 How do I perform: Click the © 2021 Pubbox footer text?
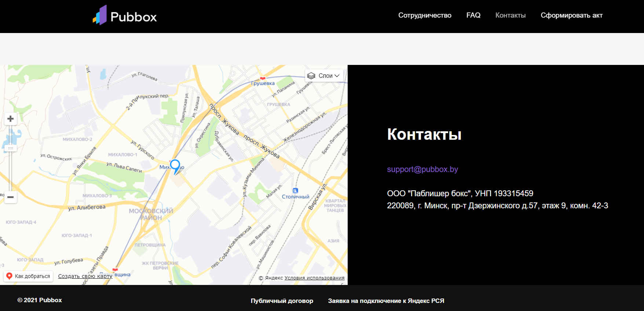pyautogui.click(x=40, y=300)
